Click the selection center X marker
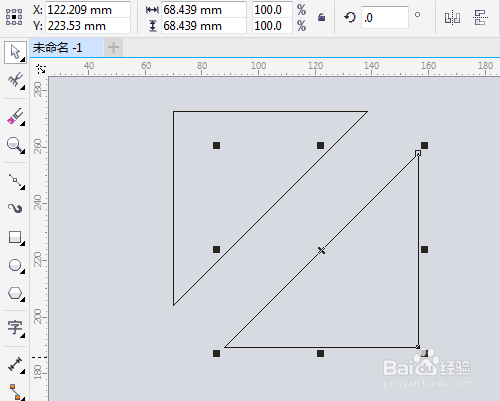The width and height of the screenshot is (500, 401). 321,250
